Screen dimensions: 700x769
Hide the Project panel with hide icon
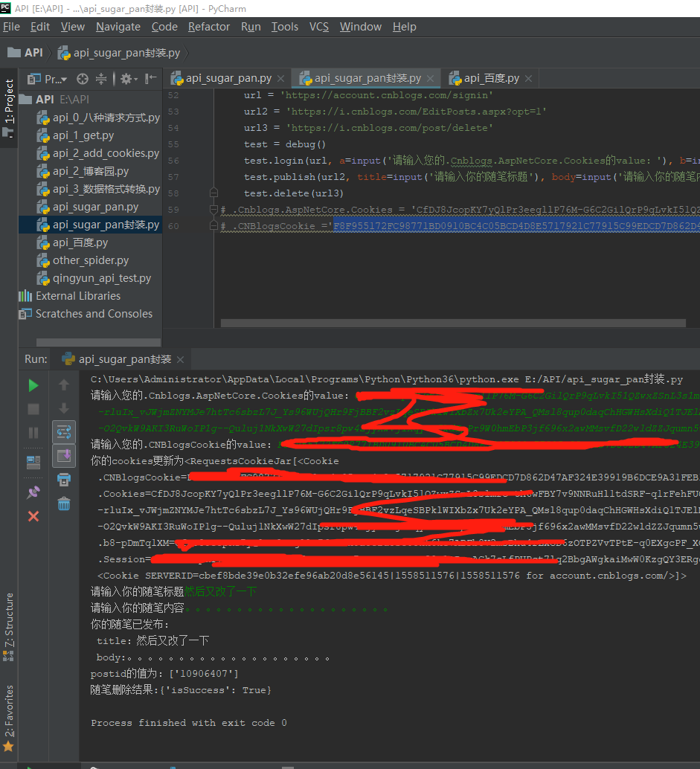(151, 79)
